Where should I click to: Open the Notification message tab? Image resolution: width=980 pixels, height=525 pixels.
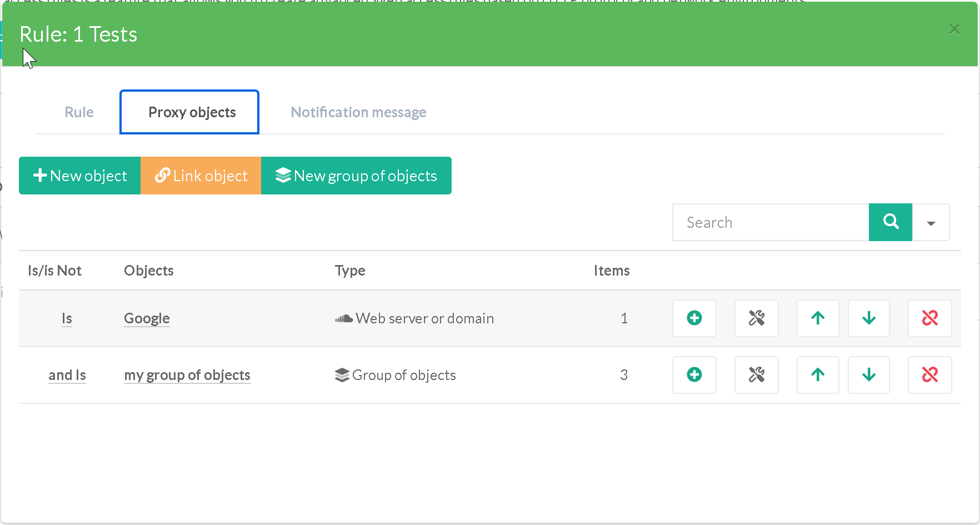coord(358,112)
